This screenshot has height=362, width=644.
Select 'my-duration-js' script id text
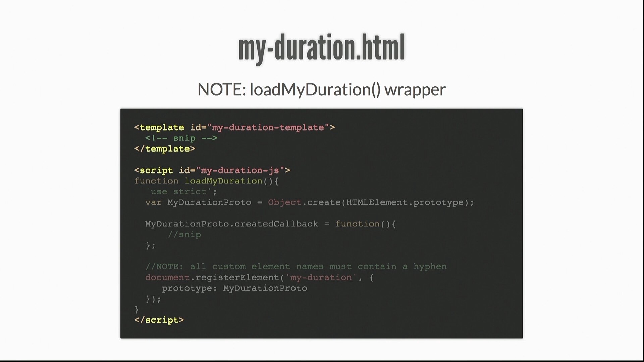[x=239, y=170]
